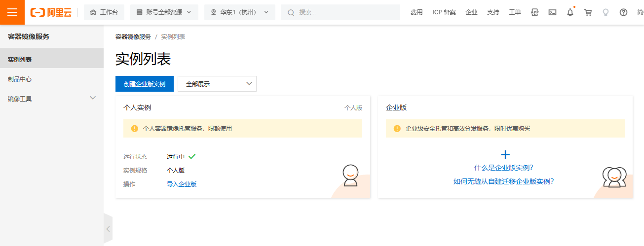Click the lightbulb suggestion icon
Image resolution: width=644 pixels, height=246 pixels.
pos(606,12)
